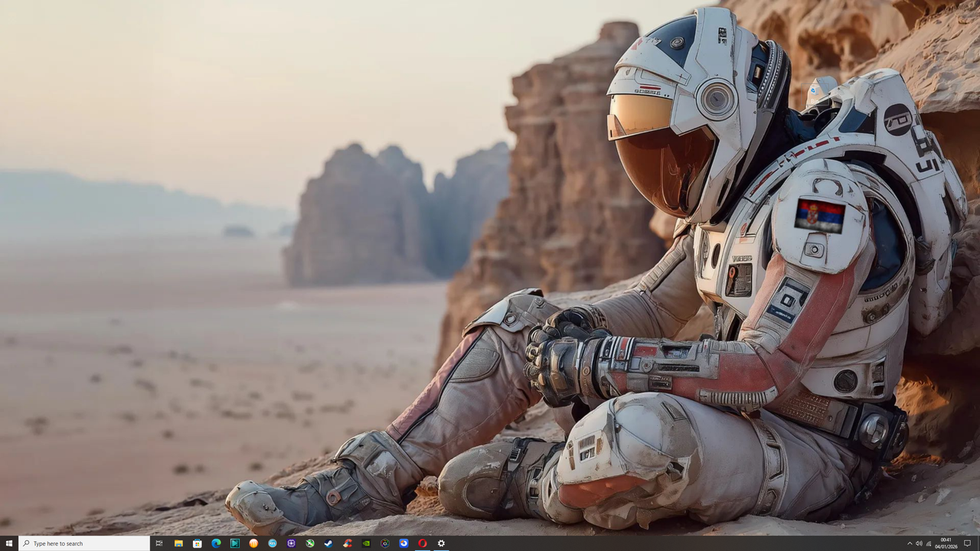Open Windows Settings
Image resolution: width=980 pixels, height=551 pixels.
[x=442, y=543]
